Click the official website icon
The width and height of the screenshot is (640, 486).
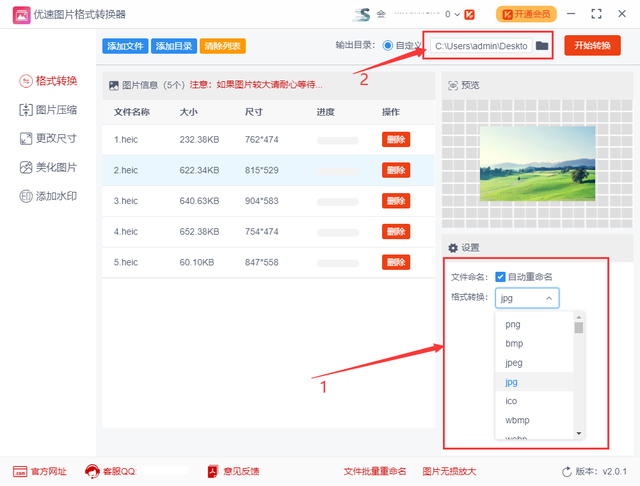20,471
